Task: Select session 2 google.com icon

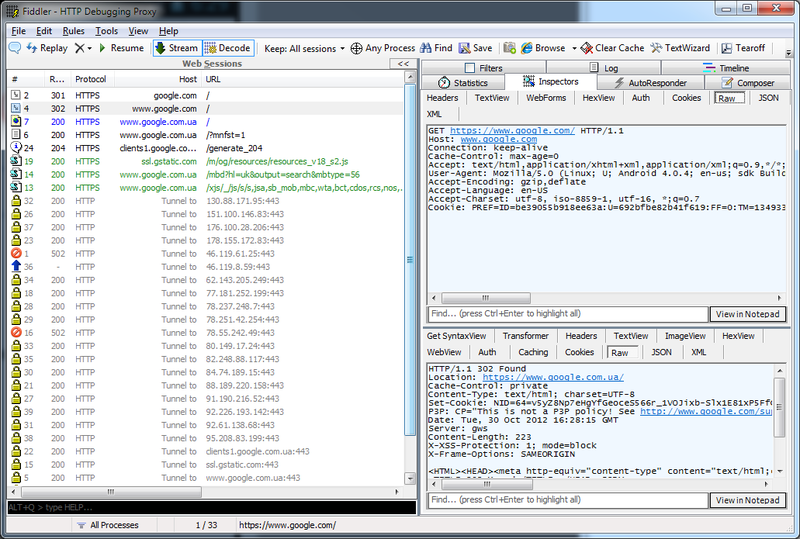Action: [x=16, y=95]
